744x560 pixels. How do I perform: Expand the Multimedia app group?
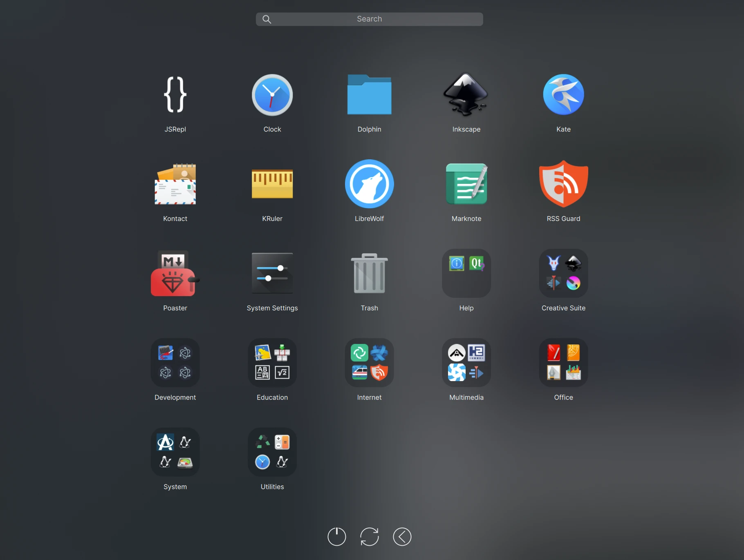click(466, 363)
